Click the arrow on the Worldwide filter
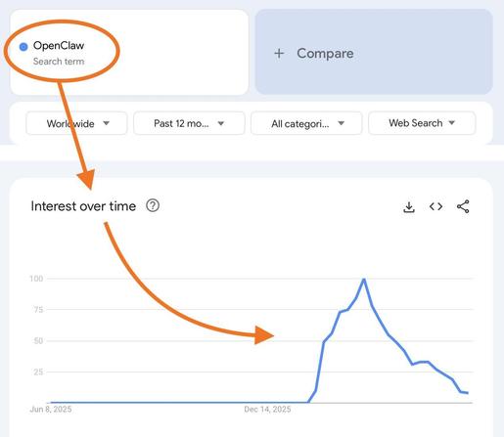The image size is (504, 437). (x=107, y=123)
